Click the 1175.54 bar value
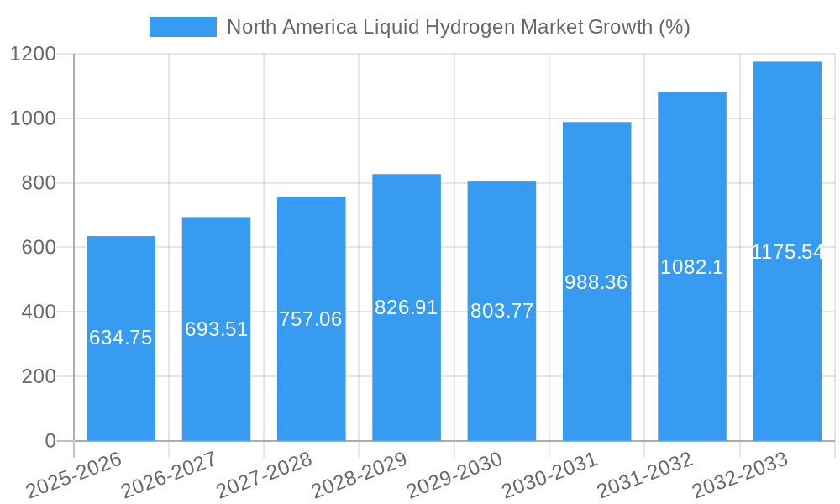 tap(787, 252)
